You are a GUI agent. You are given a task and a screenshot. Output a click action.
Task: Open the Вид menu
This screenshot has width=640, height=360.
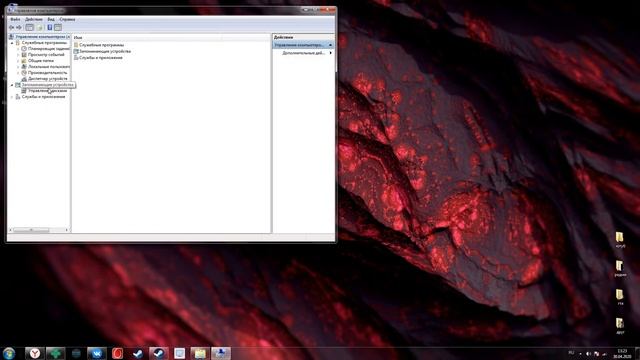click(51, 19)
